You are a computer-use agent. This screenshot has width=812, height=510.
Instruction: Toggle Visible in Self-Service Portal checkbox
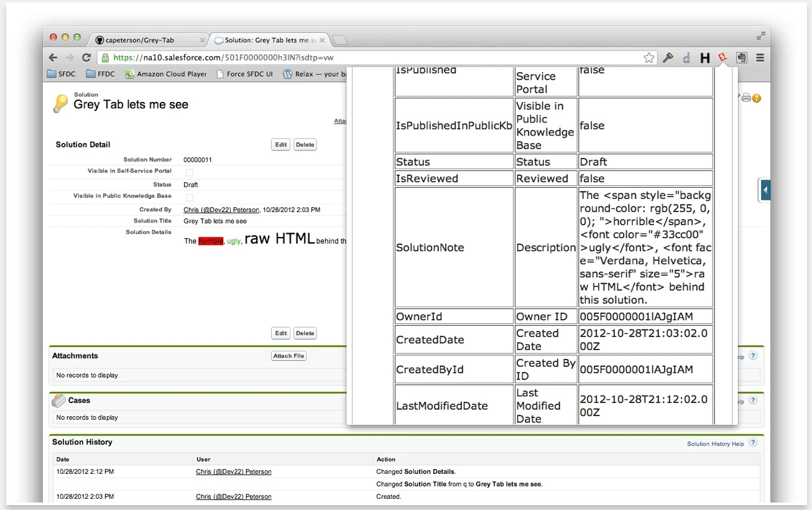(190, 172)
